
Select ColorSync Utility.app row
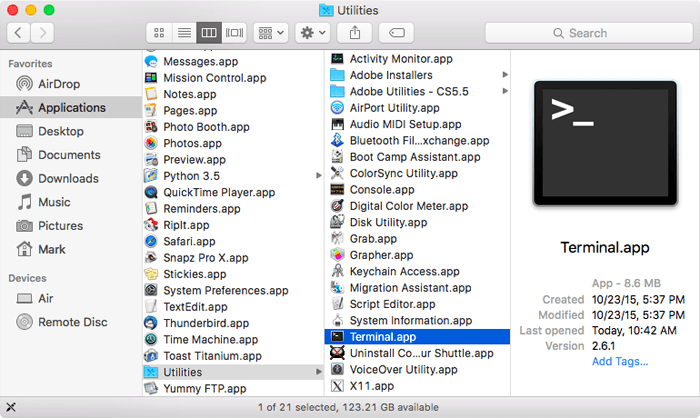417,173
